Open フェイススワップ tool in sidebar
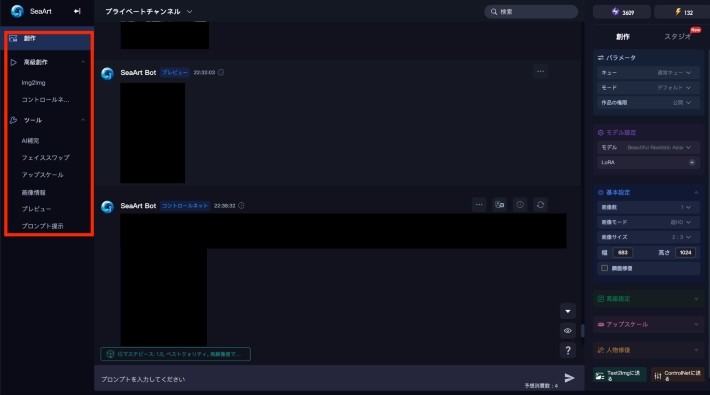 (45, 158)
